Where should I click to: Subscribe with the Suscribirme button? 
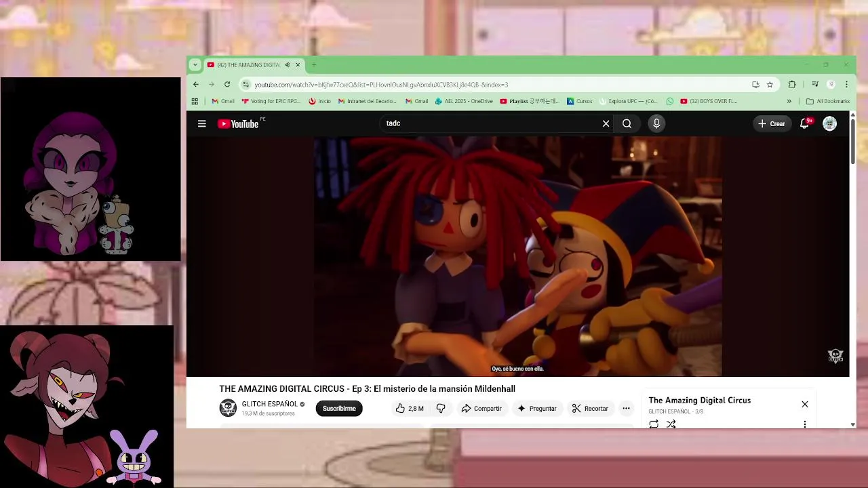click(339, 409)
